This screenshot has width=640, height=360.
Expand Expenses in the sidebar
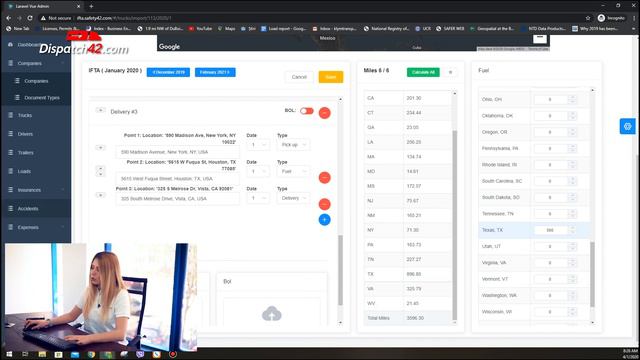[x=36, y=227]
